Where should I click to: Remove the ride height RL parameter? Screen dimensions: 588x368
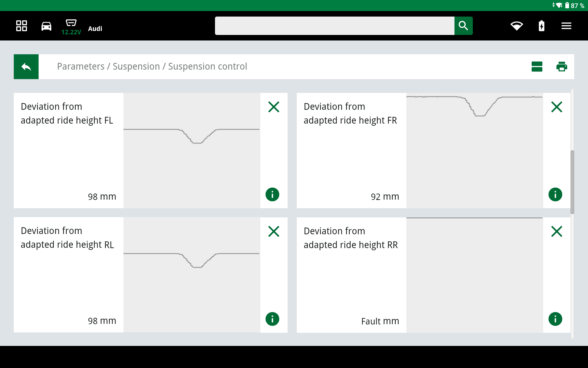(273, 232)
